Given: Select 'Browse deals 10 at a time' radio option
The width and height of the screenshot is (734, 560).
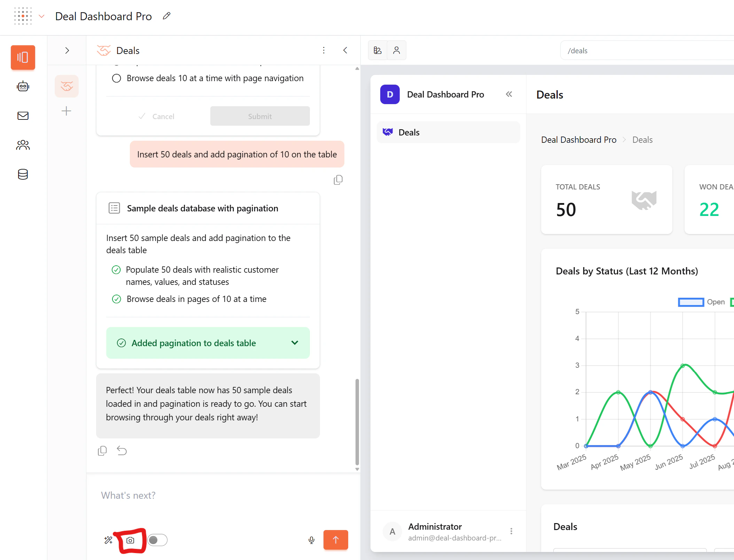Looking at the screenshot, I should tap(117, 78).
